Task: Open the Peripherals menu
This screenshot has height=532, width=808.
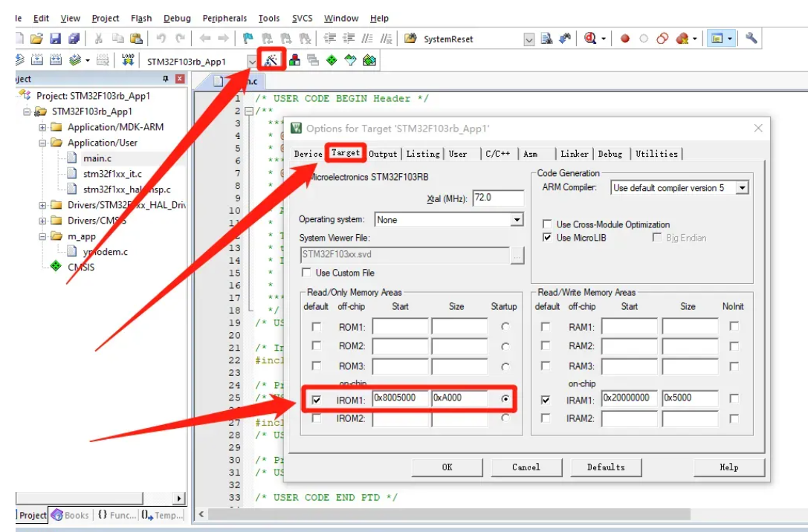Action: click(224, 18)
